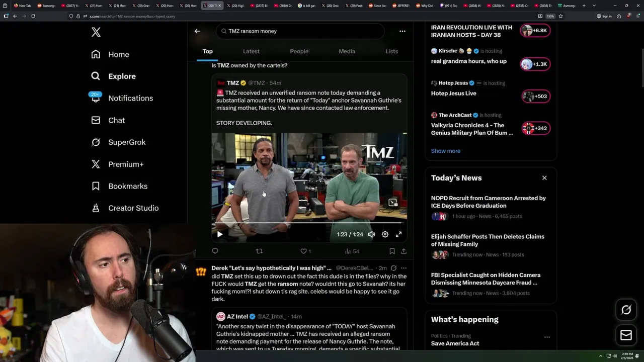Screen dimensions: 644x362
Task: Expand TMZ video to fullscreen
Action: [398, 234]
